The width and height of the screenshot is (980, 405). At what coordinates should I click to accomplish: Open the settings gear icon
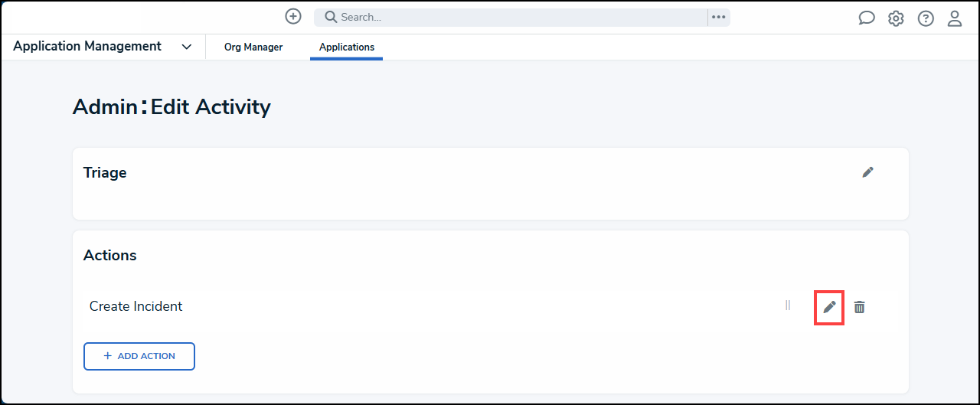[x=896, y=18]
